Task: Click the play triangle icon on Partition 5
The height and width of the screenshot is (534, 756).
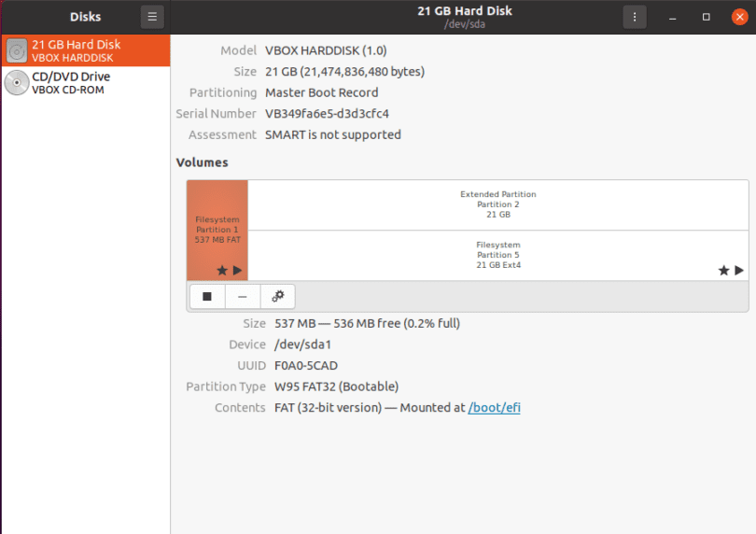Action: [739, 270]
